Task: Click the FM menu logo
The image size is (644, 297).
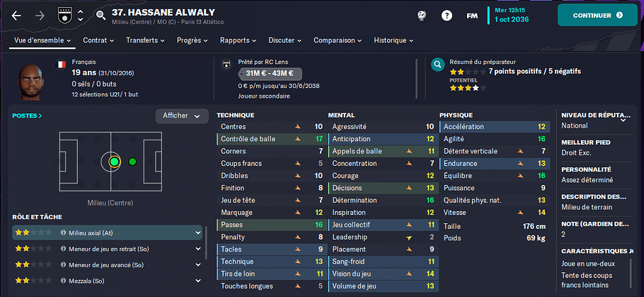Action: 472,16
